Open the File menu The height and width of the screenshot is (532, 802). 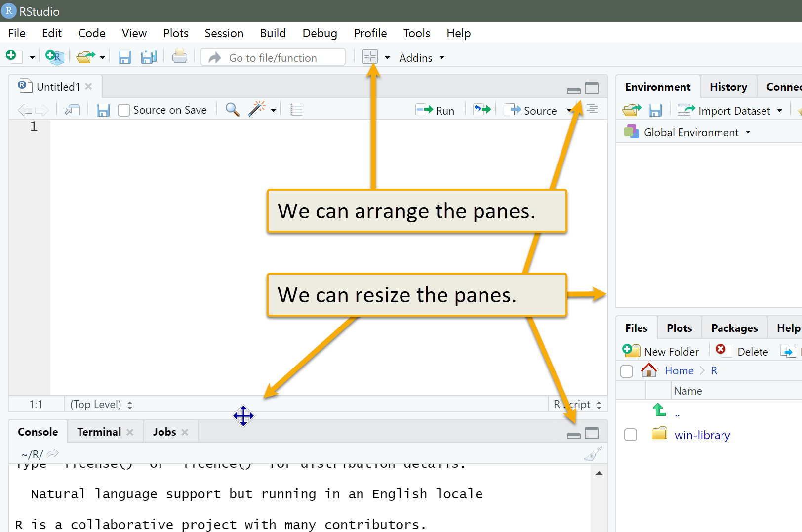17,33
